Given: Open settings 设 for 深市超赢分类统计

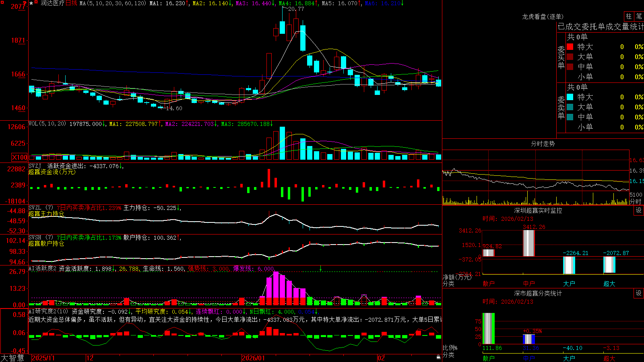Looking at the screenshot, I should (639, 293).
